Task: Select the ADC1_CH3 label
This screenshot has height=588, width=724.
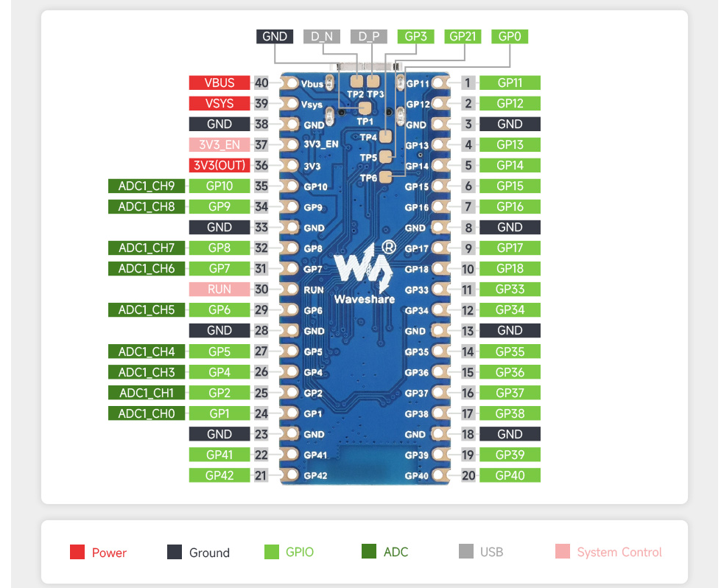Action: [x=147, y=372]
